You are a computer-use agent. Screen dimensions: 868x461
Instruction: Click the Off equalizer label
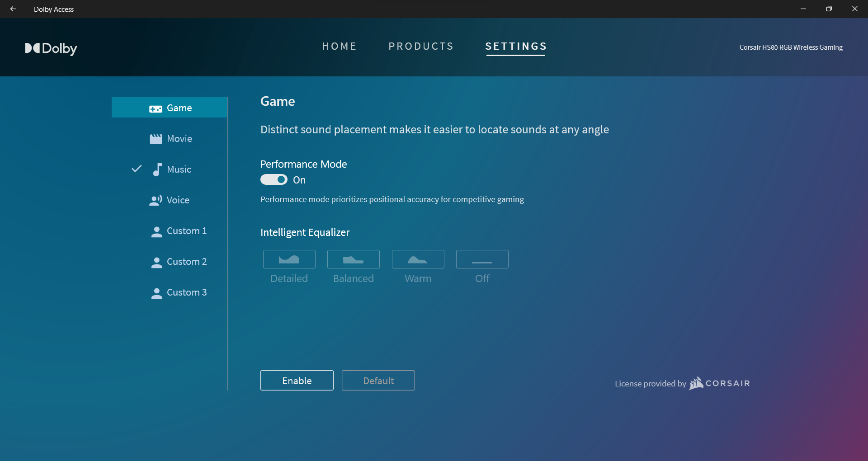(482, 278)
